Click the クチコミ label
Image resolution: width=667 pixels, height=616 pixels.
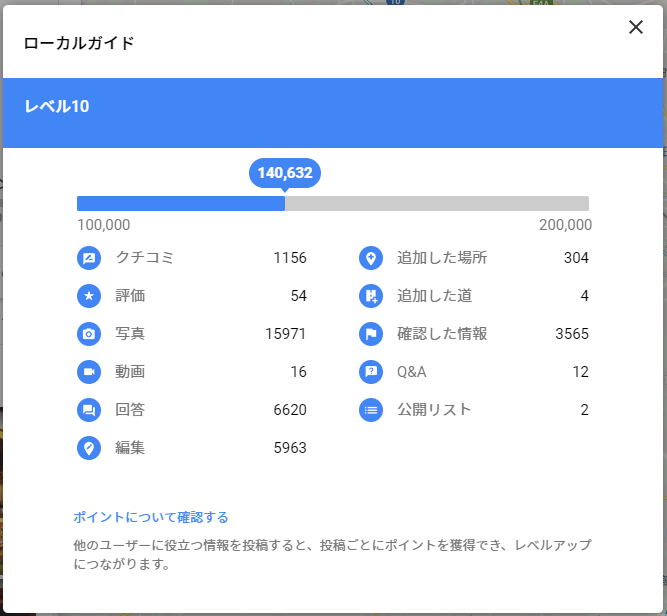pyautogui.click(x=145, y=257)
